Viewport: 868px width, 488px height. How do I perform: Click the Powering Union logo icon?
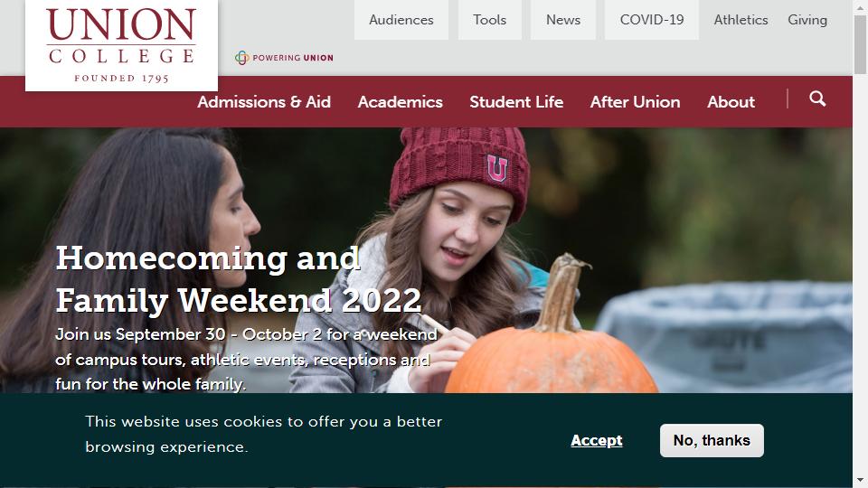[x=242, y=58]
